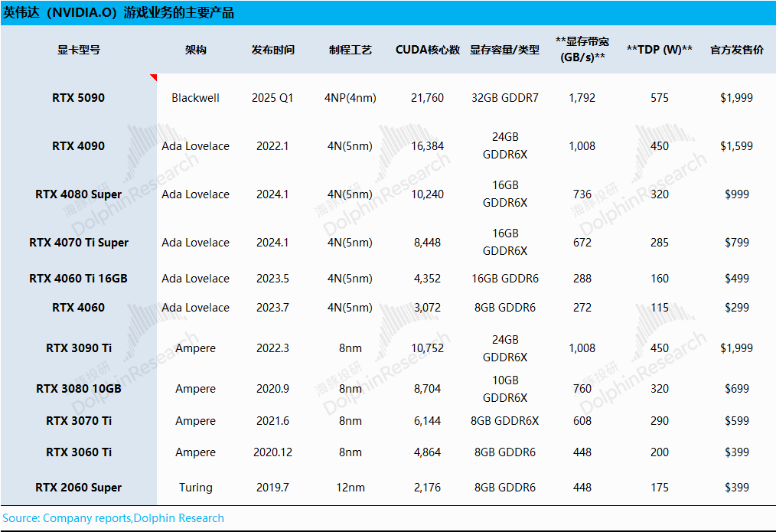The image size is (776, 532).
Task: Click the 制程工艺 column header
Action: [351, 50]
